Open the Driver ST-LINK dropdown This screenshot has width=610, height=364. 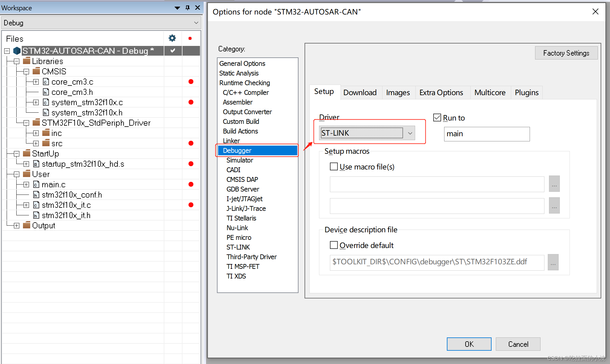[x=410, y=133]
